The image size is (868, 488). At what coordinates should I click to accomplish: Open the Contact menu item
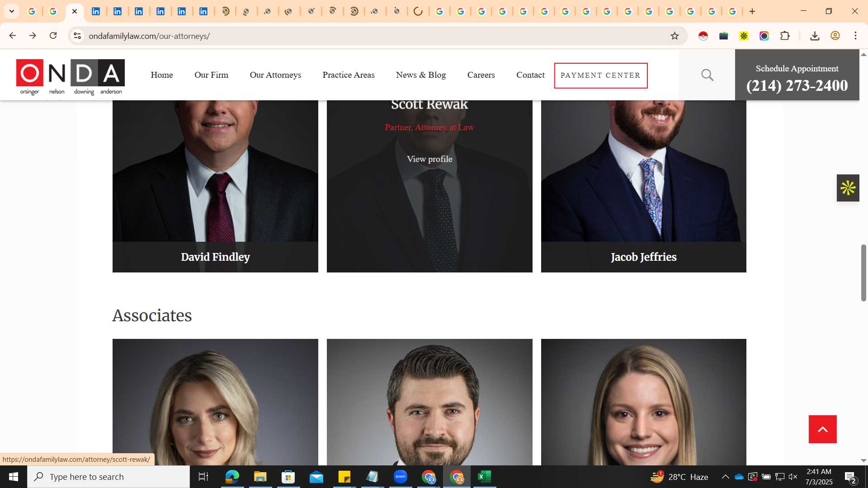pyautogui.click(x=530, y=75)
